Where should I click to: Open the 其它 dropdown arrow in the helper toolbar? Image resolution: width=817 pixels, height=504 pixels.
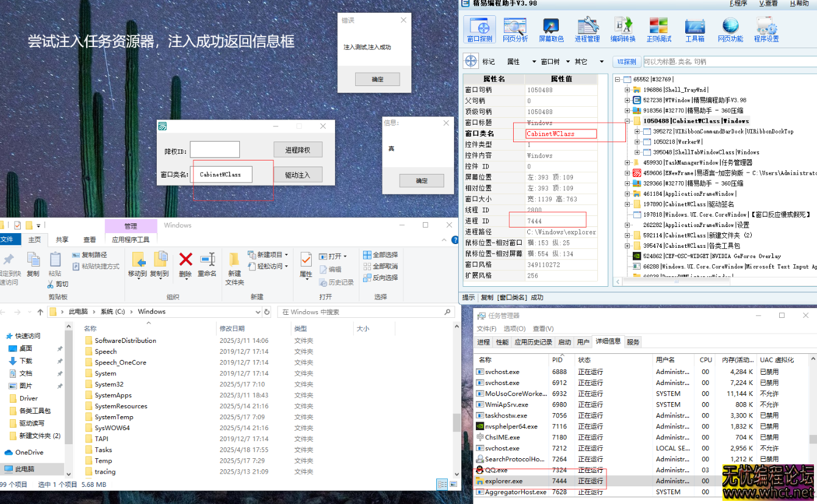[x=600, y=60]
